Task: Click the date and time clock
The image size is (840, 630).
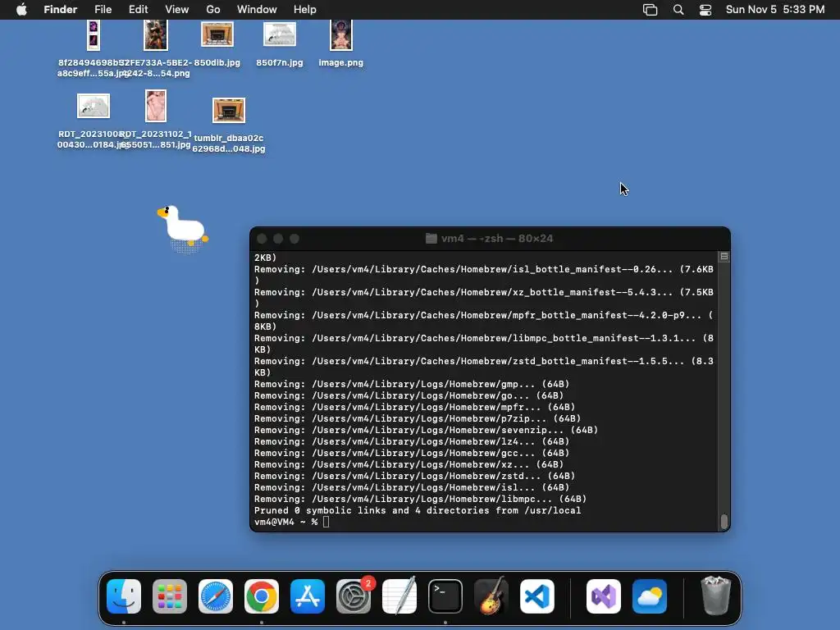Action: tap(775, 10)
